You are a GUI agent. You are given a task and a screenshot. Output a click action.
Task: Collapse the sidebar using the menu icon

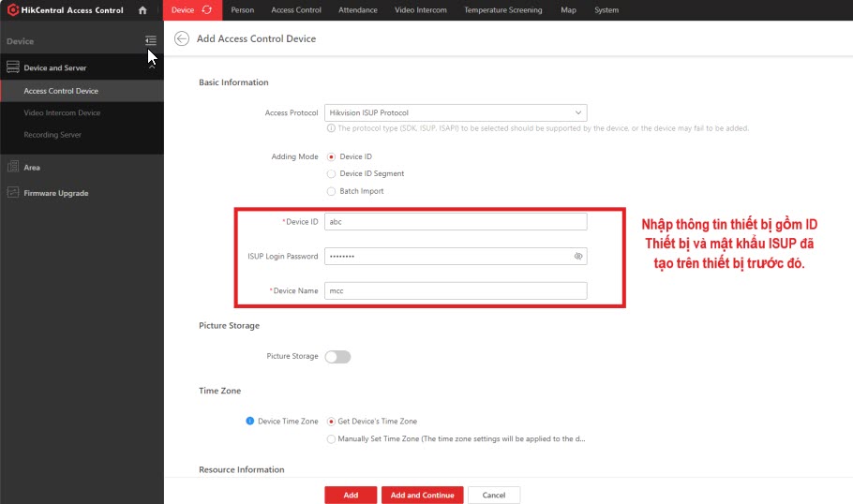click(151, 41)
